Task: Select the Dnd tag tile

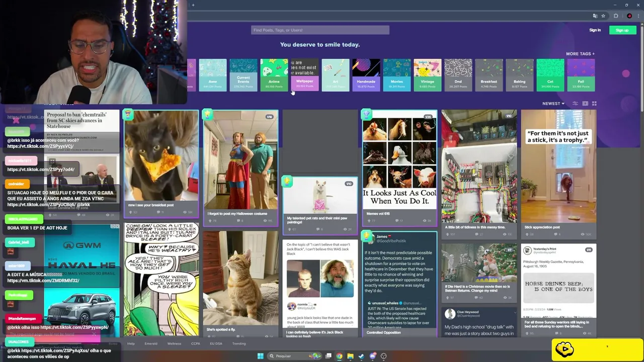Action: (x=458, y=75)
